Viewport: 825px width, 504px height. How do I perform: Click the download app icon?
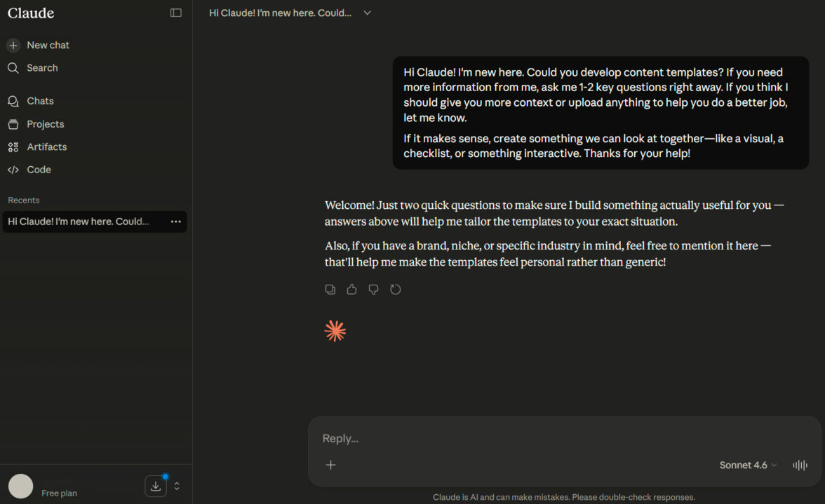(x=156, y=486)
